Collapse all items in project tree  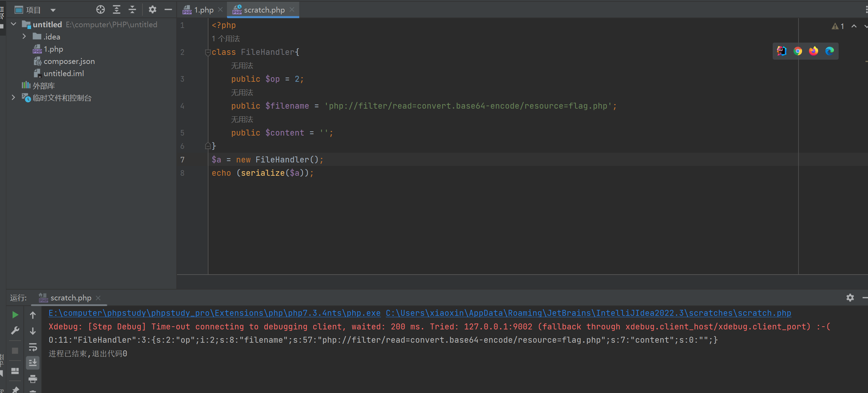pyautogui.click(x=132, y=10)
